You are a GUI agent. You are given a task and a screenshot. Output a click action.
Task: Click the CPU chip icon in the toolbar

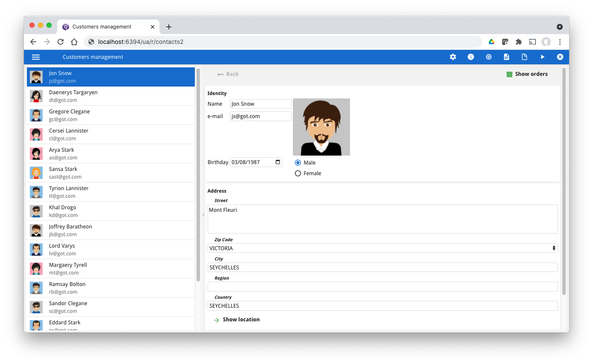489,57
